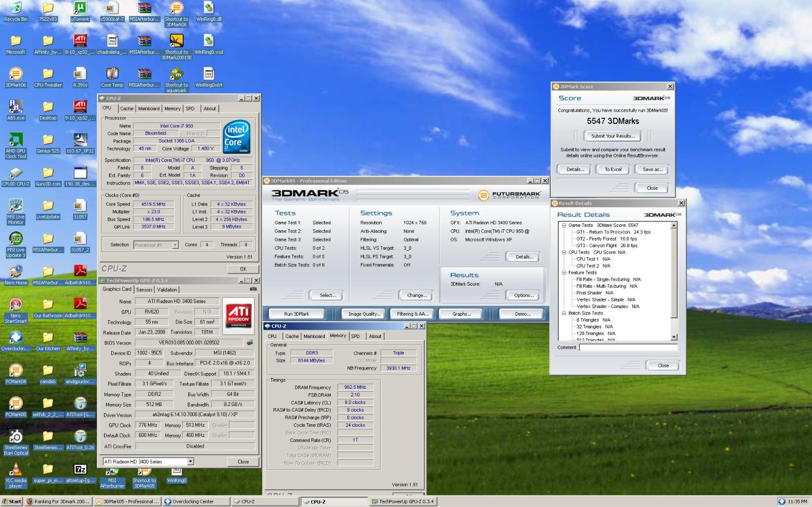This screenshot has height=507, width=812.
Task: Switch to Mainboard tab in upper CPU-Z
Action: [149, 109]
